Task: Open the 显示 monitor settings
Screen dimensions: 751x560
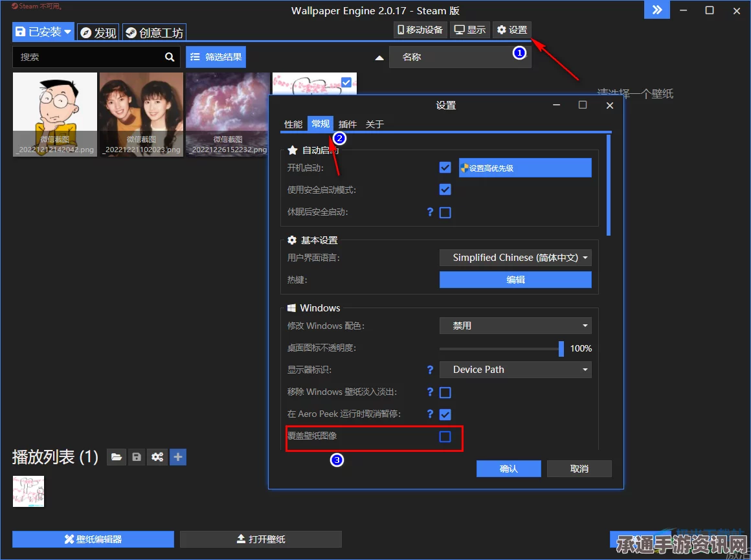Action: pos(470,30)
